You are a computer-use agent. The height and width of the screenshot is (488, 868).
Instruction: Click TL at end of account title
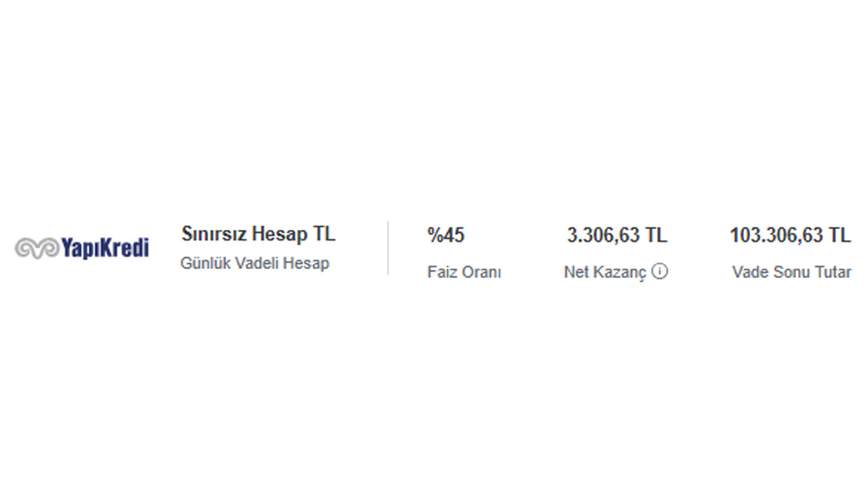(323, 235)
